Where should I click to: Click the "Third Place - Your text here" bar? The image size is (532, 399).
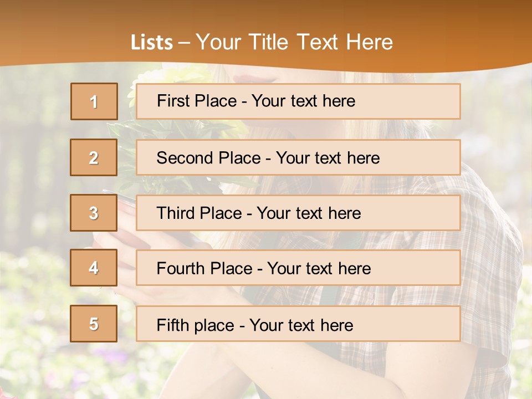298,213
